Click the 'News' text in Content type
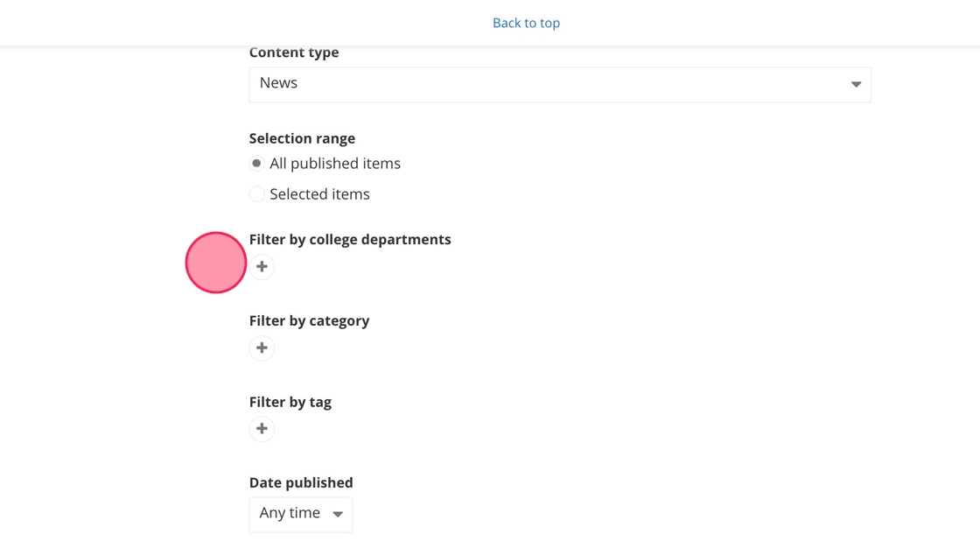The width and height of the screenshot is (980, 548). click(278, 83)
